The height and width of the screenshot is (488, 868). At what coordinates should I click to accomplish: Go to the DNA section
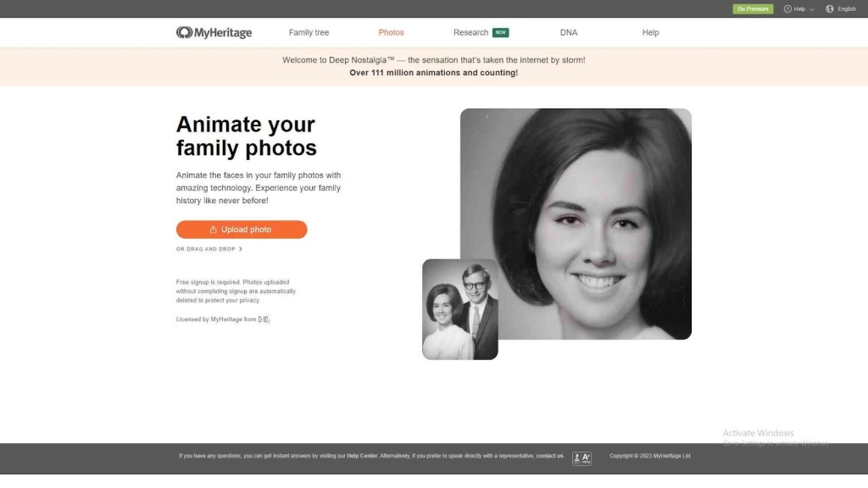click(x=569, y=32)
